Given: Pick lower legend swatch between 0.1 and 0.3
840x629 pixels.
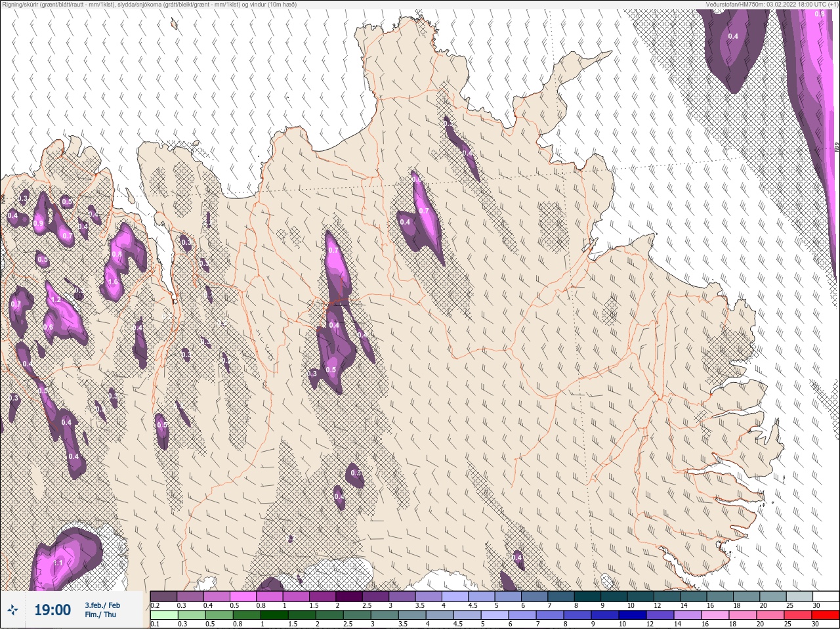Looking at the screenshot, I should (164, 615).
